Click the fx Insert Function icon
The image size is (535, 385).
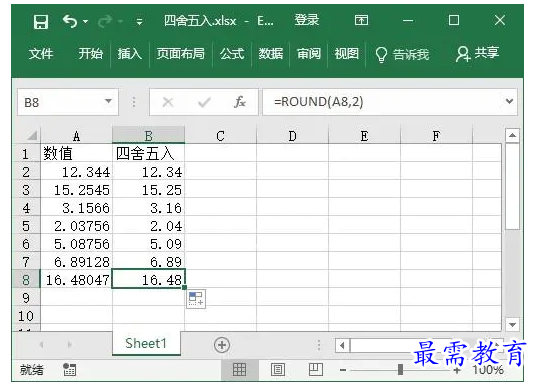coord(240,102)
